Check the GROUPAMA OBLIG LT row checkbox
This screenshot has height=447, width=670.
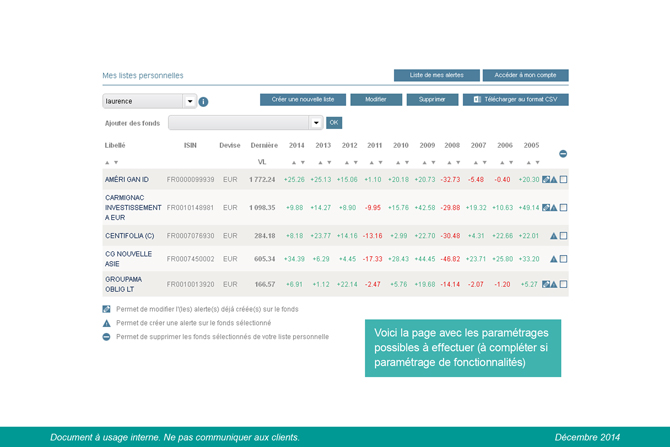(x=564, y=284)
